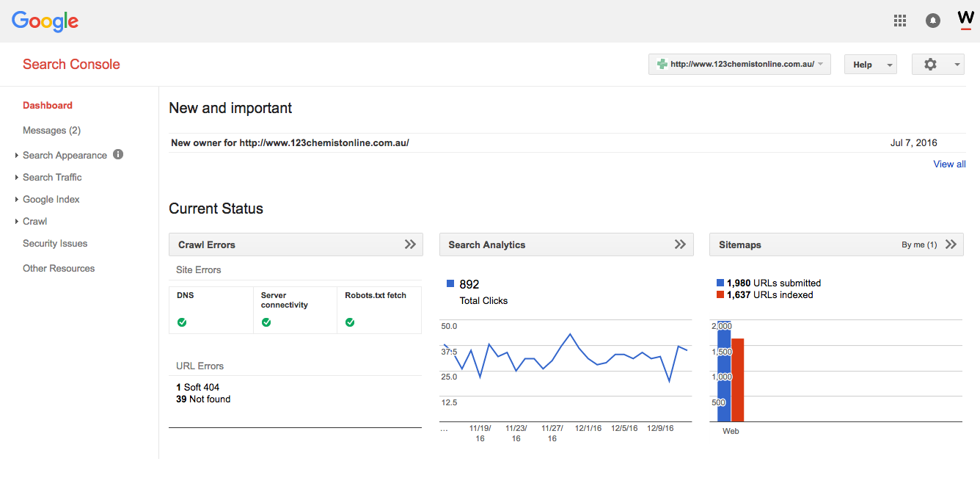The width and height of the screenshot is (980, 500).
Task: Open the Sitemaps panel title
Action: pos(739,244)
